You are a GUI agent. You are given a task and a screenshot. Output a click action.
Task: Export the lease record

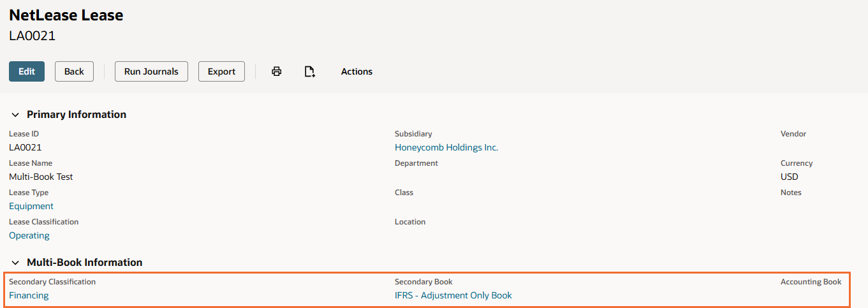click(221, 71)
